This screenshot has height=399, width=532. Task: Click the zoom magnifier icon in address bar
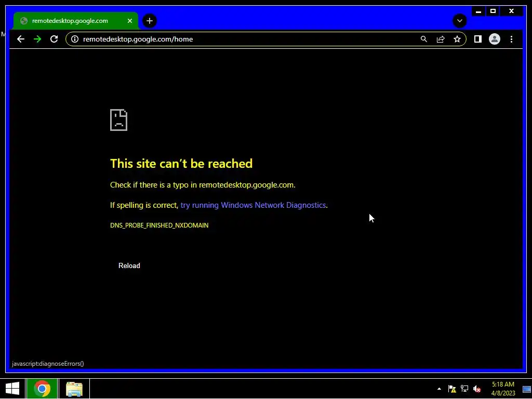424,39
